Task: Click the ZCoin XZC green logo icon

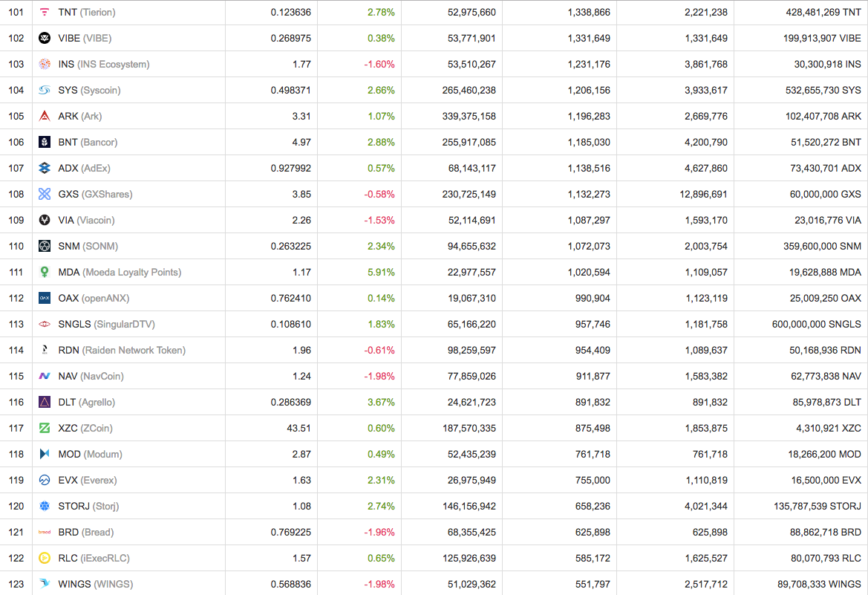Action: point(45,429)
